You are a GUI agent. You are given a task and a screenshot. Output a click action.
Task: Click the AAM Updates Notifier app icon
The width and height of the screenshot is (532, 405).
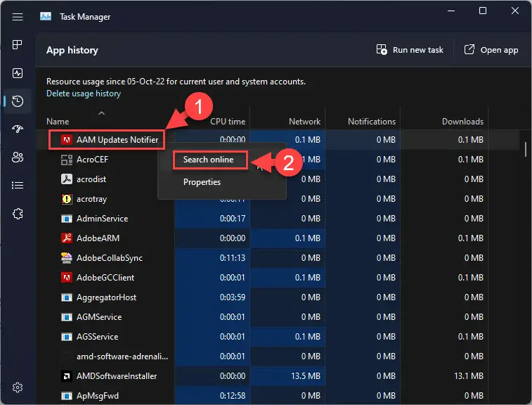pyautogui.click(x=67, y=139)
